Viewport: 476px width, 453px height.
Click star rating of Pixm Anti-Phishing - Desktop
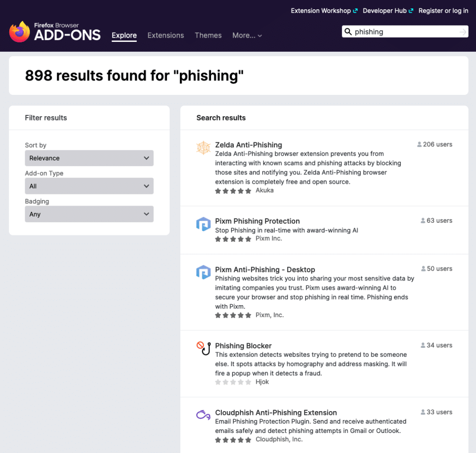(233, 315)
